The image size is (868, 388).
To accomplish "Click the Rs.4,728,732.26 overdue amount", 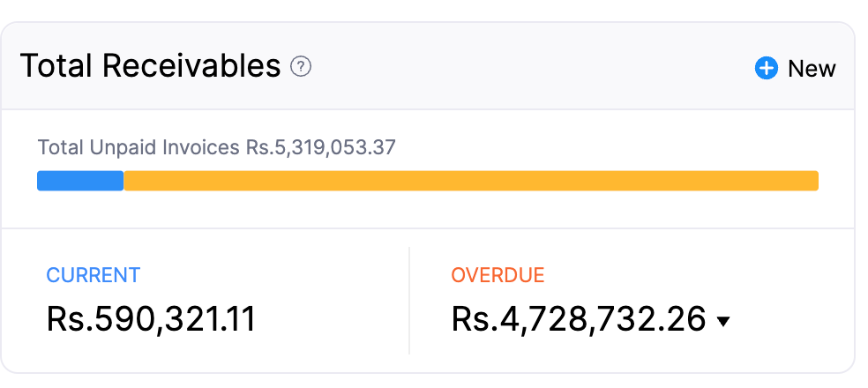I will coord(579,319).
